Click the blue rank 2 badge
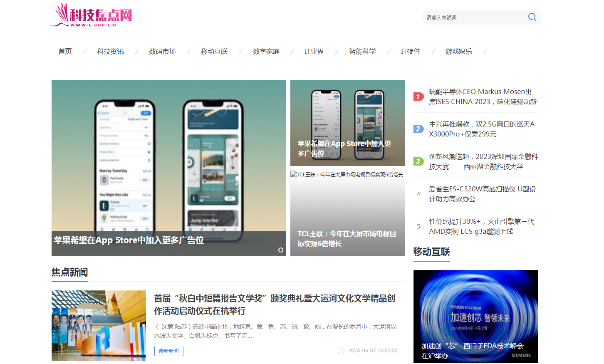This screenshot has width=604, height=364. pos(418,129)
